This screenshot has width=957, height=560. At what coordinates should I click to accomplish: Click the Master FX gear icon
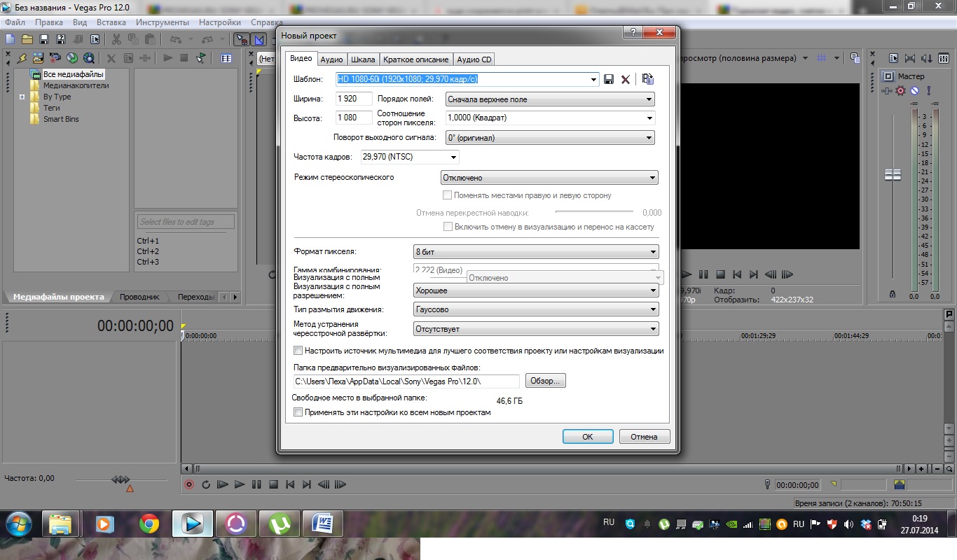(901, 91)
